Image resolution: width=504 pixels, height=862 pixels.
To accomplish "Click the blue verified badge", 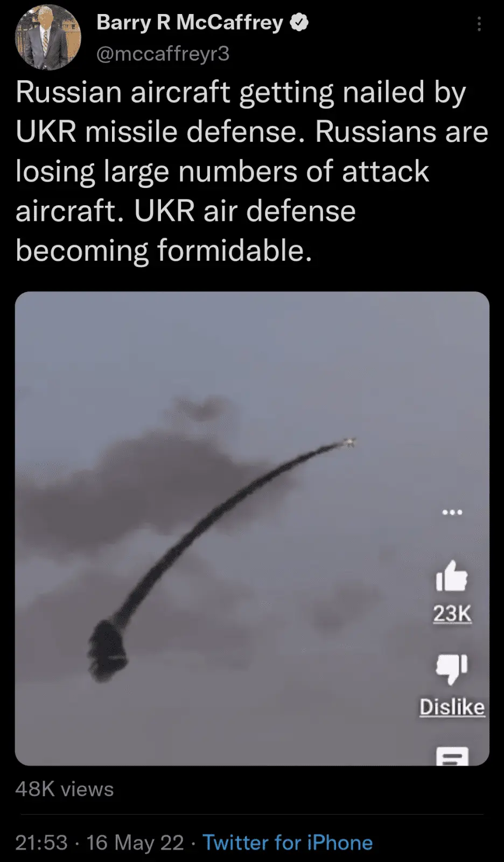I will pos(299,23).
